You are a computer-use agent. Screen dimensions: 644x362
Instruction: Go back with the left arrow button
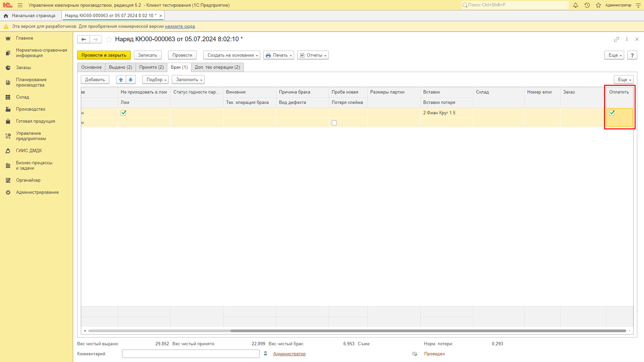tap(84, 39)
